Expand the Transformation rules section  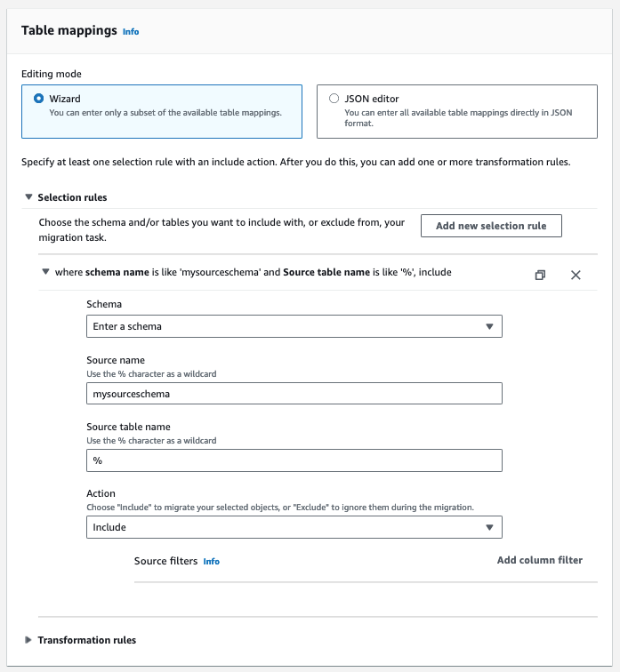[x=28, y=640]
